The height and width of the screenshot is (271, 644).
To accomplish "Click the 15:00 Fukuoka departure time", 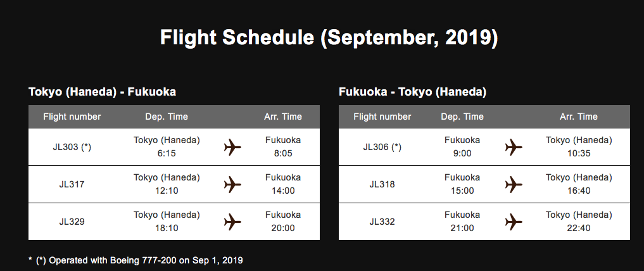I will (462, 191).
